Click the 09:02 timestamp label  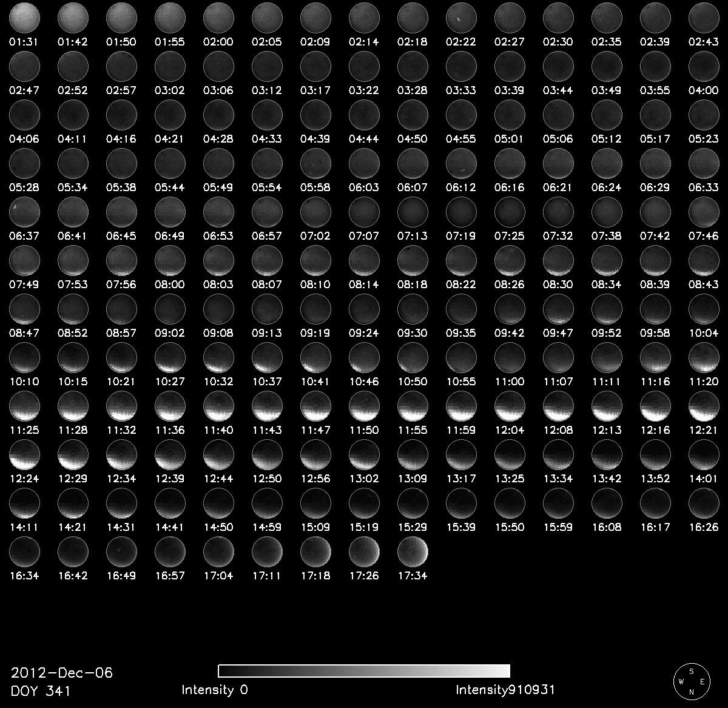(170, 333)
